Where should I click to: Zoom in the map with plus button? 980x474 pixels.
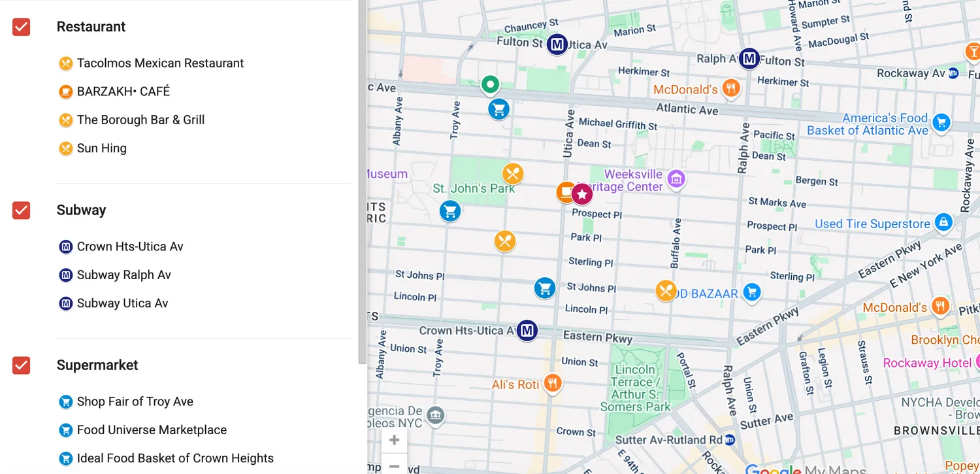(x=394, y=441)
